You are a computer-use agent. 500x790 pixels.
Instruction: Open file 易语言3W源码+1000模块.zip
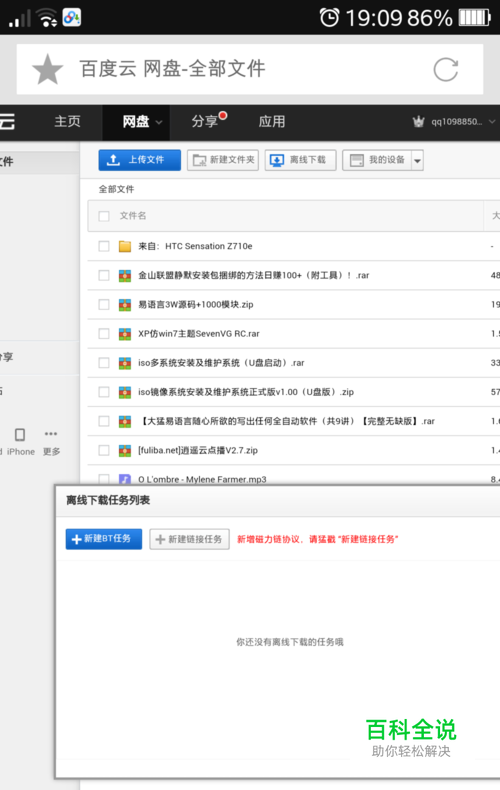pos(196,304)
